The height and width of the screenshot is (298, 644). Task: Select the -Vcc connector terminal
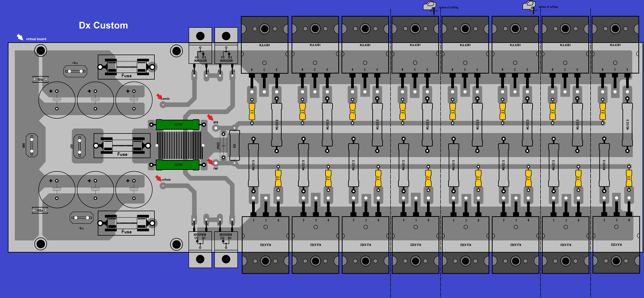[x=82, y=218]
